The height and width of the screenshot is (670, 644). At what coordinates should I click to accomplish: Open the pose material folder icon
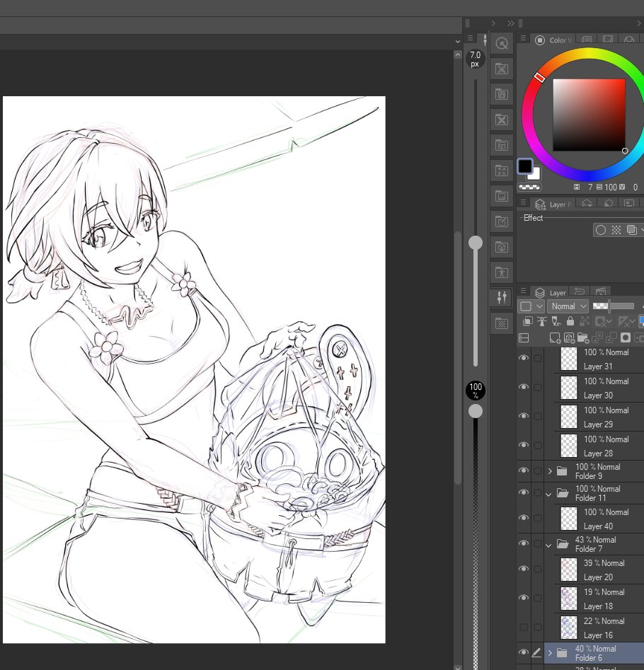pyautogui.click(x=502, y=272)
